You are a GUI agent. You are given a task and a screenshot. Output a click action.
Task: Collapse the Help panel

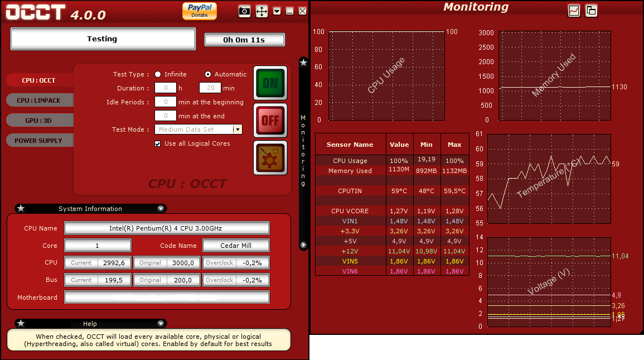162,323
